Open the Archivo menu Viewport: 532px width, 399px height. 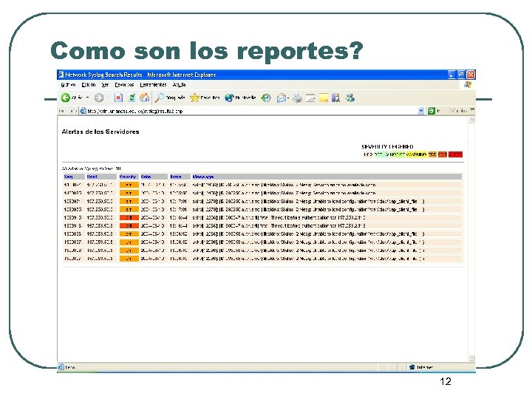[x=68, y=84]
